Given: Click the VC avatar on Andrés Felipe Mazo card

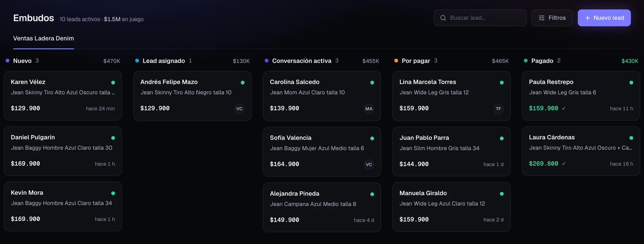Looking at the screenshot, I should pyautogui.click(x=239, y=109).
